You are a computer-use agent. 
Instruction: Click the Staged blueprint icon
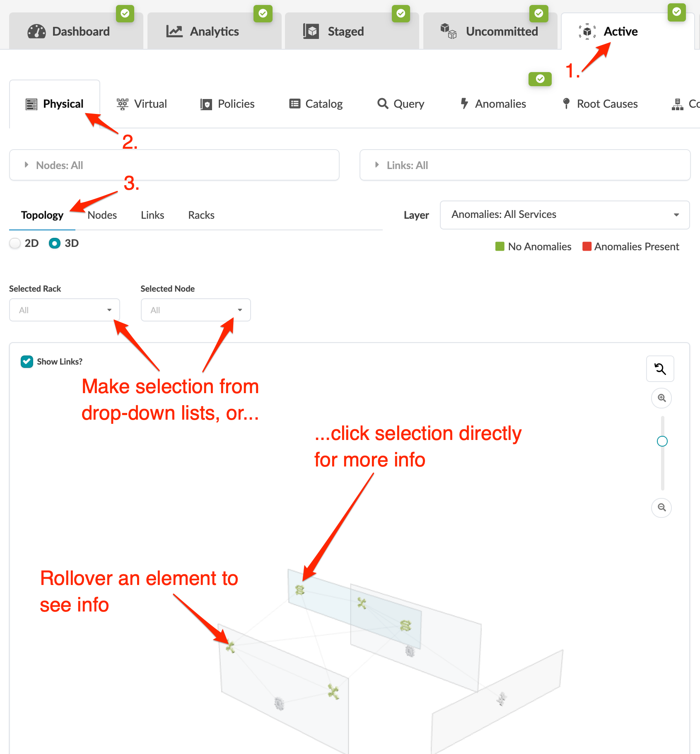coord(311,31)
